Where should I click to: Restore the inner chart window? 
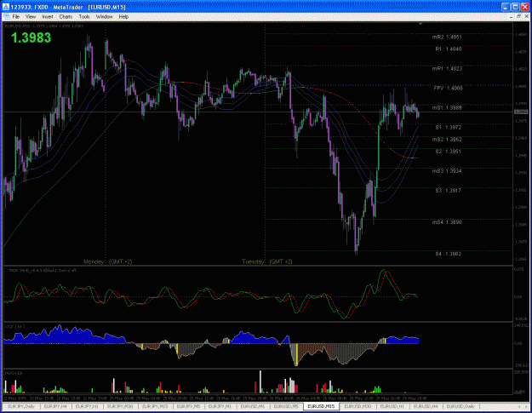click(518, 16)
